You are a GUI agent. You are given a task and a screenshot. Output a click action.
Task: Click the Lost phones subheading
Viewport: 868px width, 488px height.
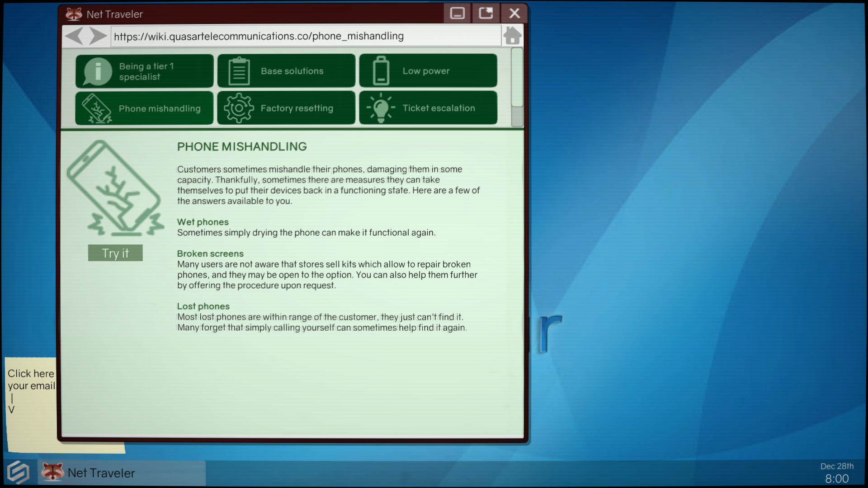(x=203, y=306)
